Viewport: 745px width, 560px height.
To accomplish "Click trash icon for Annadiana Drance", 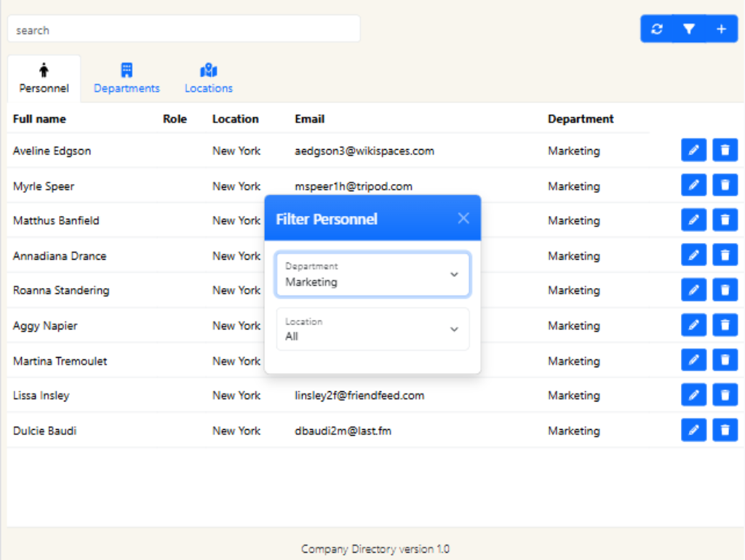I will click(725, 255).
